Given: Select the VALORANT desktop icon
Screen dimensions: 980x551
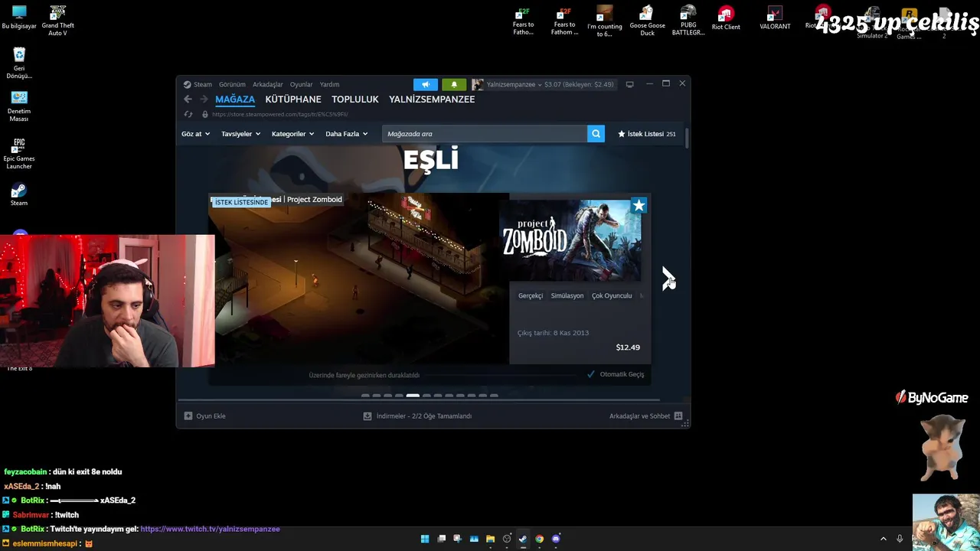Looking at the screenshot, I should pos(775,19).
